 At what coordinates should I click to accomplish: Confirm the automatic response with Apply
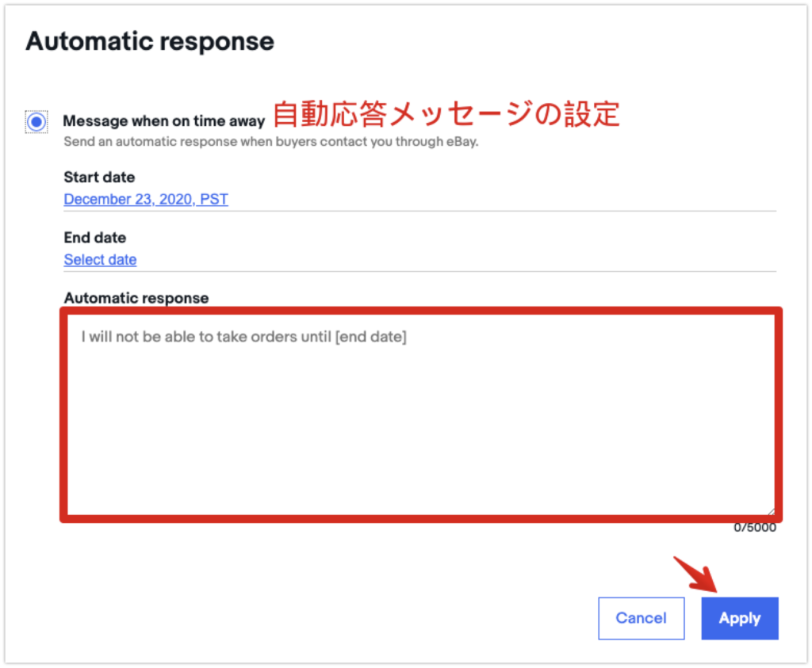point(739,618)
